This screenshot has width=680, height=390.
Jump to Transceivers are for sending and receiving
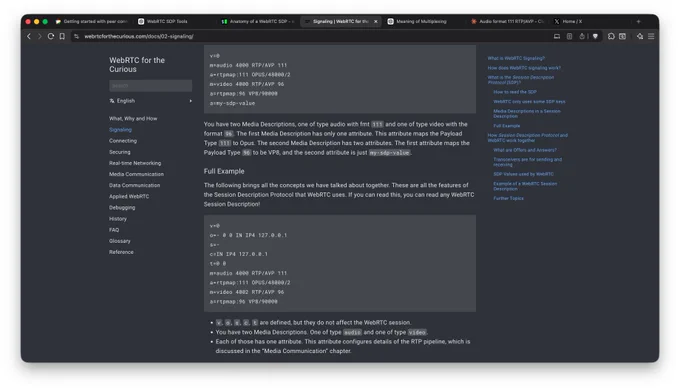(x=527, y=162)
